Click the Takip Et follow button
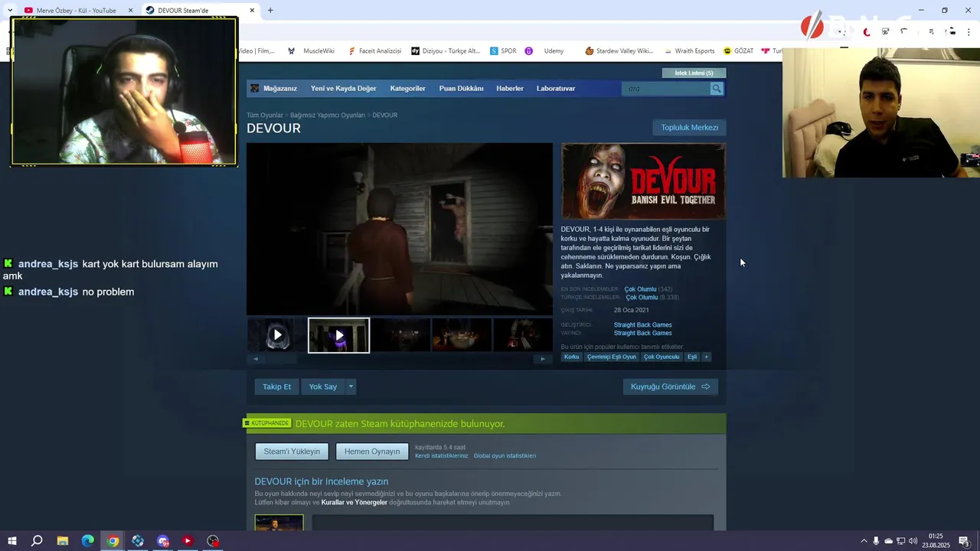 tap(277, 386)
